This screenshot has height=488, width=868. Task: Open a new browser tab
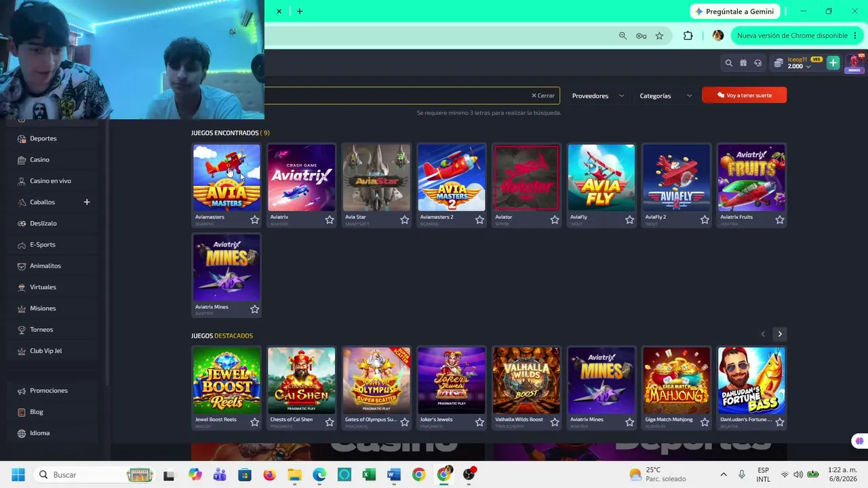[300, 11]
